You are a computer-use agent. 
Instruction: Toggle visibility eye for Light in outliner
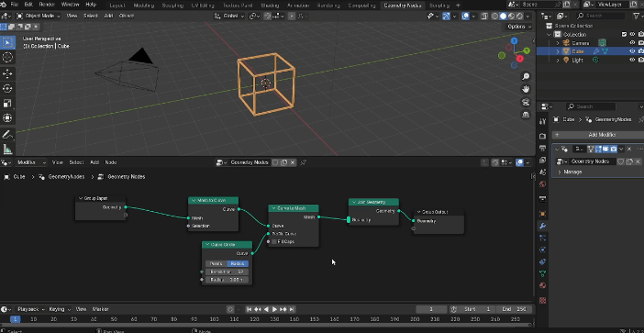pyautogui.click(x=632, y=60)
